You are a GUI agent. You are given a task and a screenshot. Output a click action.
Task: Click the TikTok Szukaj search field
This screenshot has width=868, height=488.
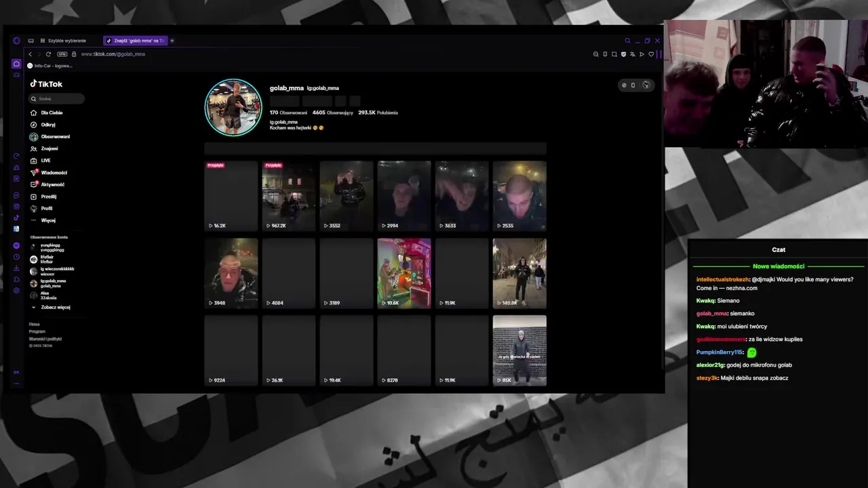pyautogui.click(x=57, y=99)
